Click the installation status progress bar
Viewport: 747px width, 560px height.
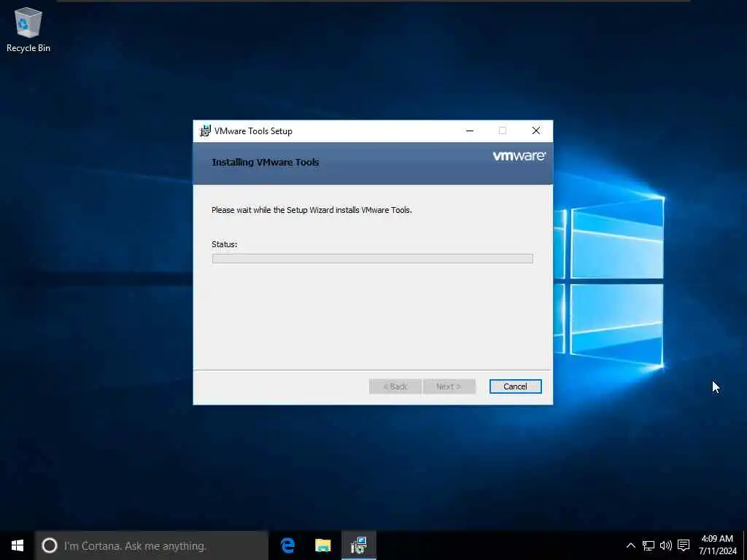[x=373, y=259]
